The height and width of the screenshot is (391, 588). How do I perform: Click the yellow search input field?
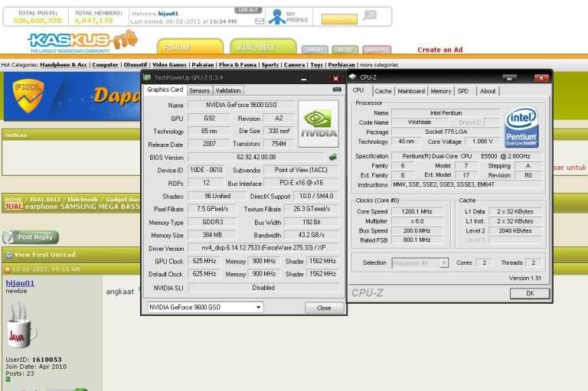pyautogui.click(x=339, y=18)
